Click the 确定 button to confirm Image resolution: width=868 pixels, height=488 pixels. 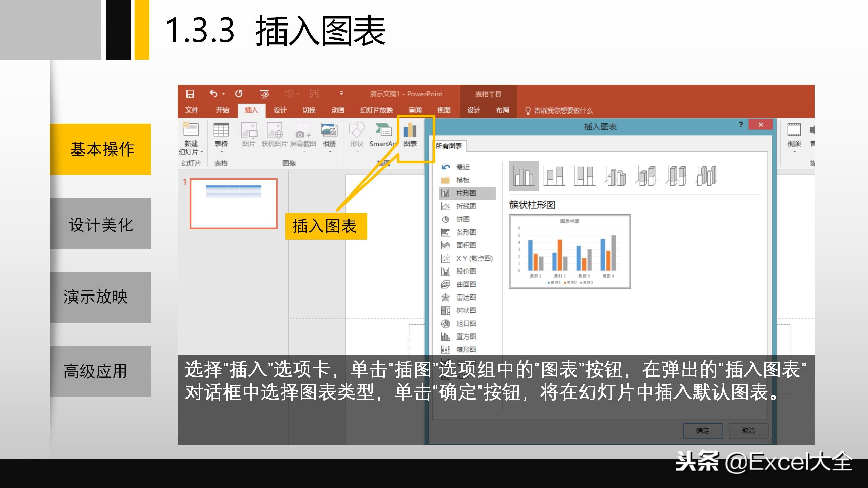tap(703, 430)
